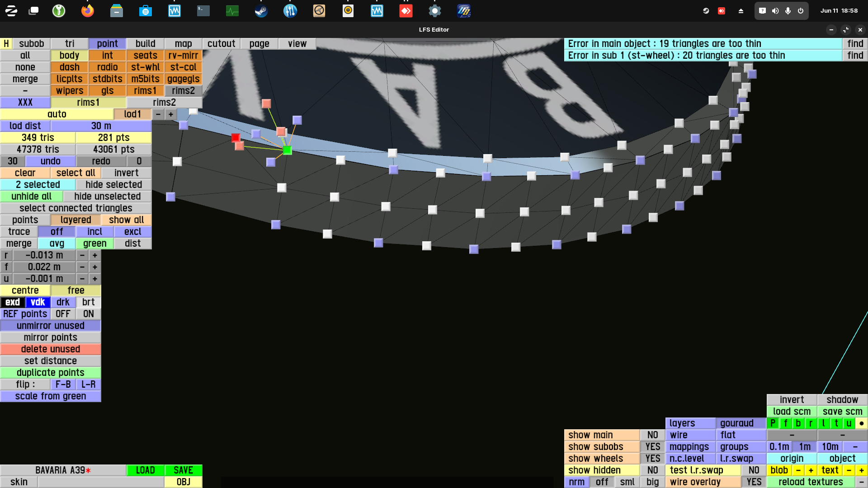Turn REF points ON
This screenshot has width=868, height=488.
click(x=88, y=314)
